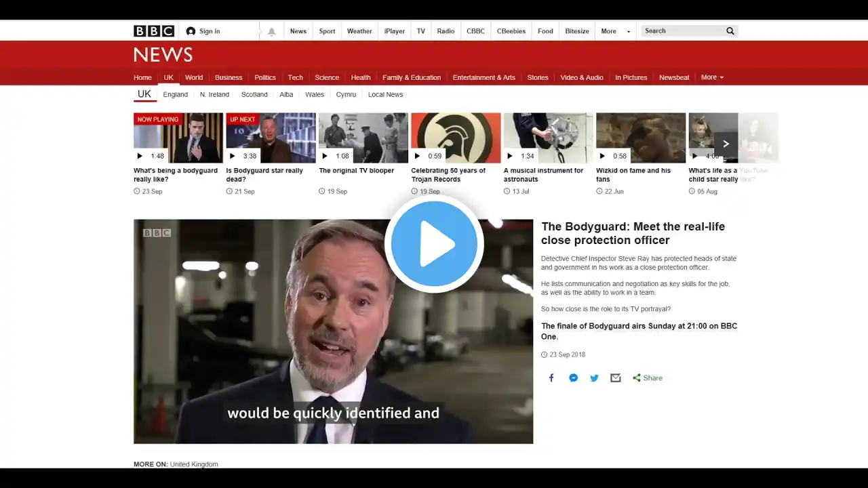Open 'Wizkid on fame and his fans' title
This screenshot has width=868, height=488.
click(x=633, y=175)
